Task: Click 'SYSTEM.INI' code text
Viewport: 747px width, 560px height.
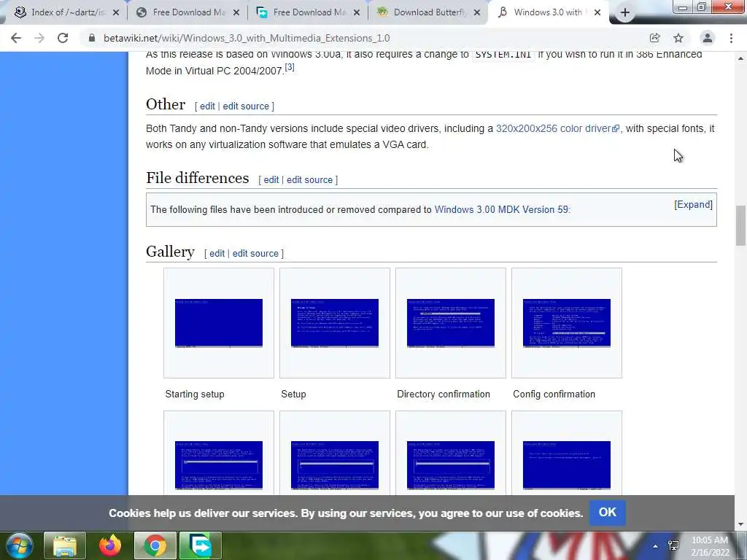Action: [503, 54]
